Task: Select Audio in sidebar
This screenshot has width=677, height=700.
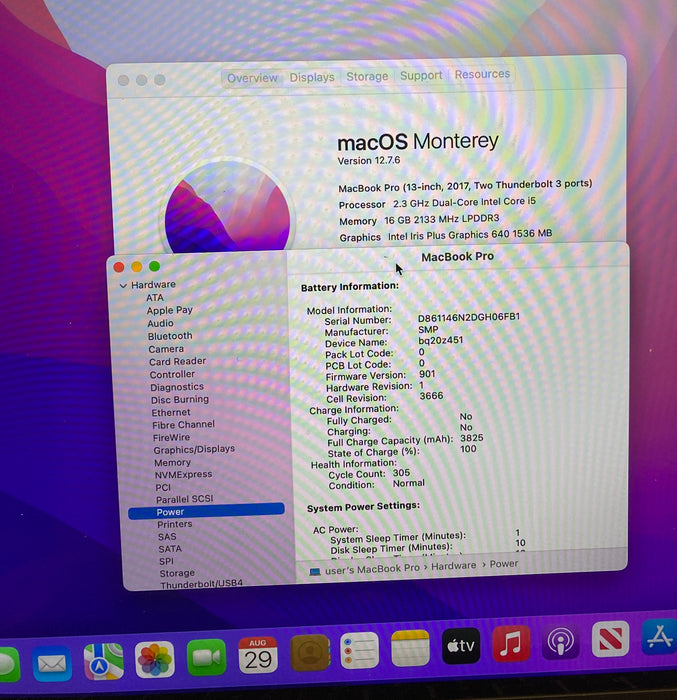Action: [x=160, y=323]
